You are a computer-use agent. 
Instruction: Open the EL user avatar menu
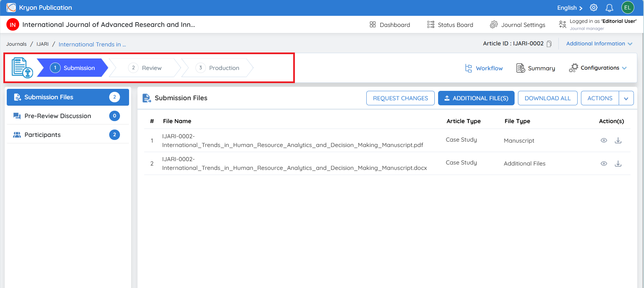click(627, 7)
